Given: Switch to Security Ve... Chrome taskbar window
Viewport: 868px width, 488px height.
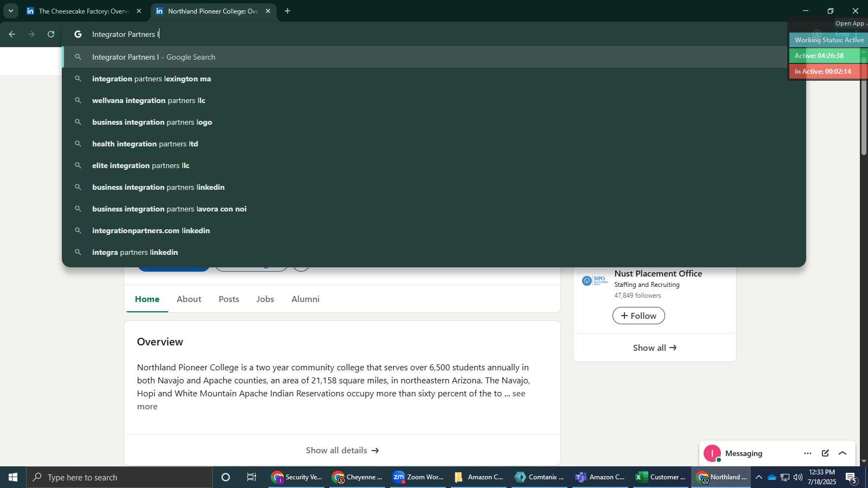Looking at the screenshot, I should (x=296, y=477).
